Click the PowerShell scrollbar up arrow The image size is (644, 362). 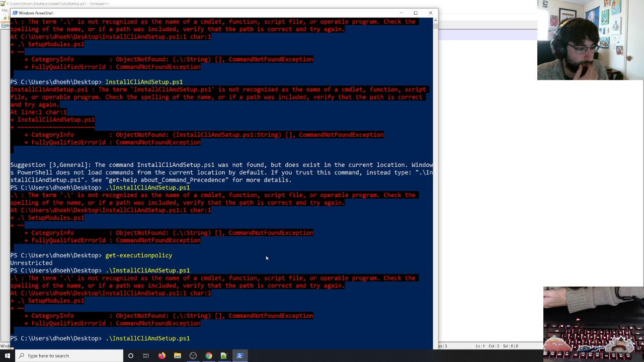[x=436, y=21]
